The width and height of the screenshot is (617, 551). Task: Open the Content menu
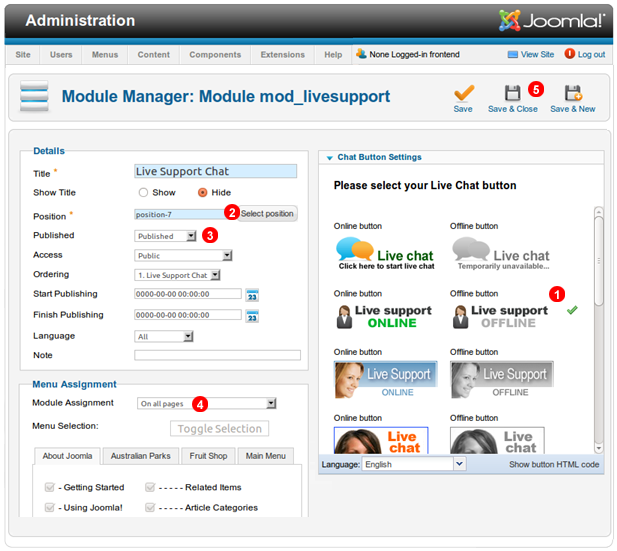click(x=153, y=55)
